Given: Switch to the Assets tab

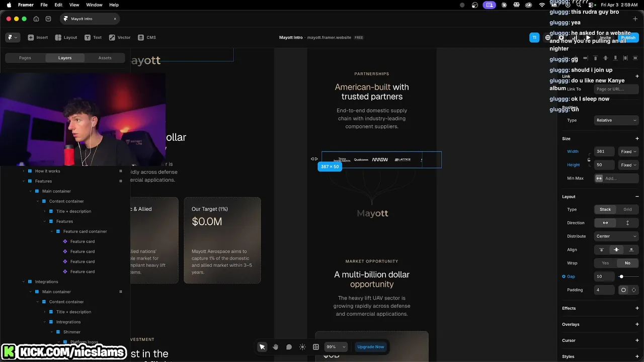Looking at the screenshot, I should (x=105, y=58).
